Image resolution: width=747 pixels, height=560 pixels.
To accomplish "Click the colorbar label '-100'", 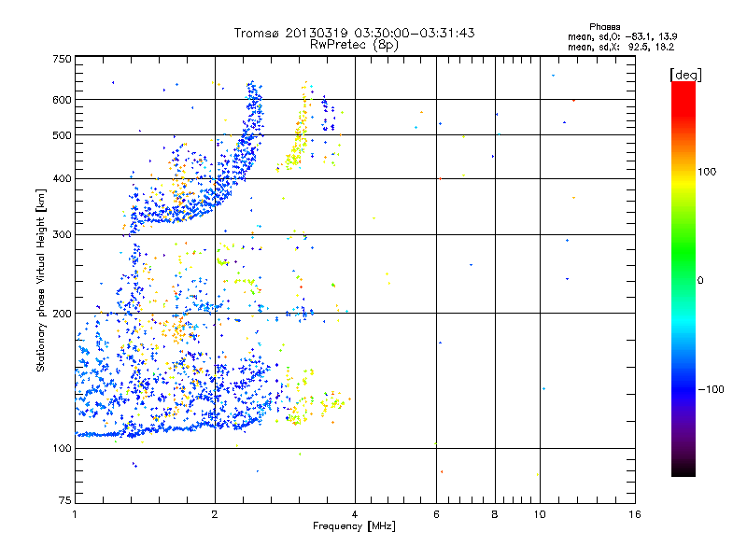I will (711, 389).
